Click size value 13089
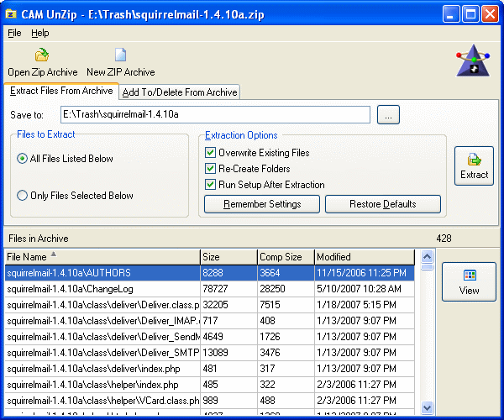Screen dimensions: 504x420 tap(215, 353)
